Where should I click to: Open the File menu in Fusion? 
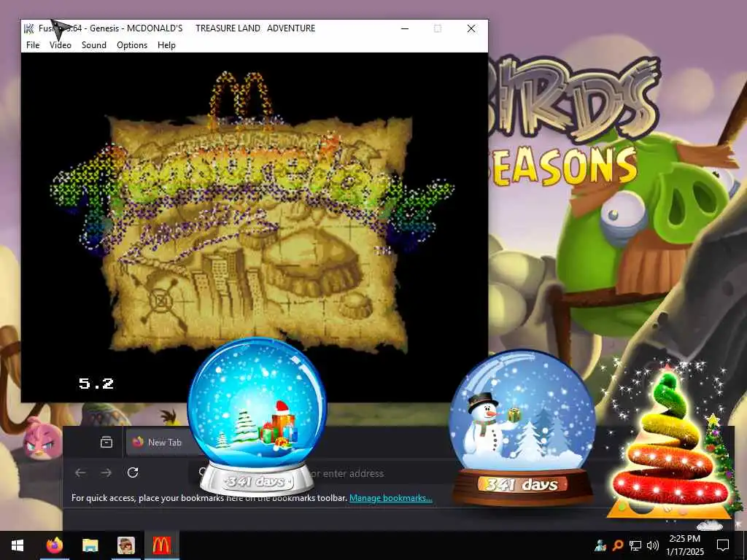33,45
